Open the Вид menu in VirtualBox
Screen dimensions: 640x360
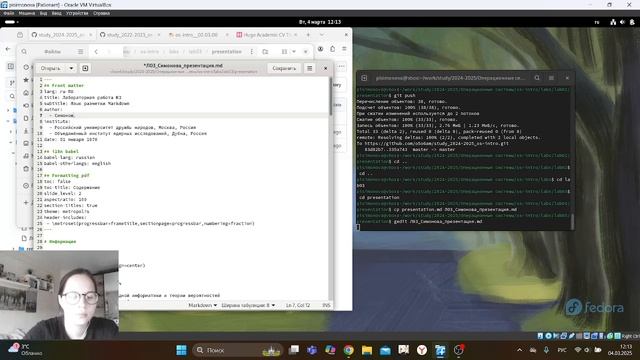(x=43, y=13)
